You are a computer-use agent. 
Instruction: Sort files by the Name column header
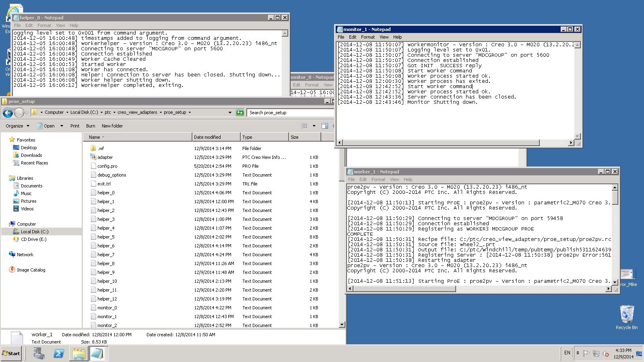point(137,137)
